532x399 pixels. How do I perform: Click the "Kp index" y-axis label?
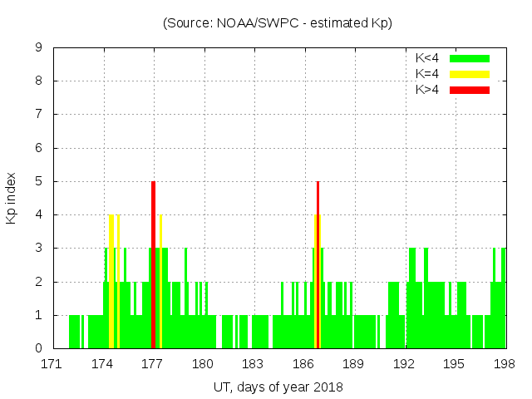(x=12, y=199)
